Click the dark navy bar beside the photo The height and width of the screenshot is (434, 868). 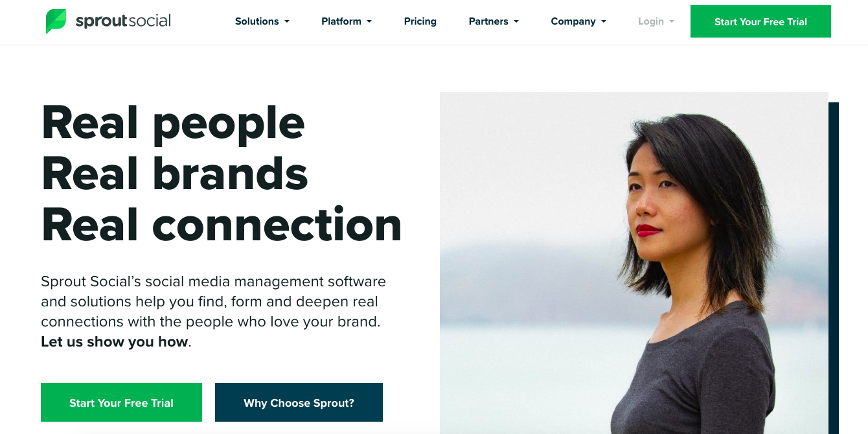[834, 268]
